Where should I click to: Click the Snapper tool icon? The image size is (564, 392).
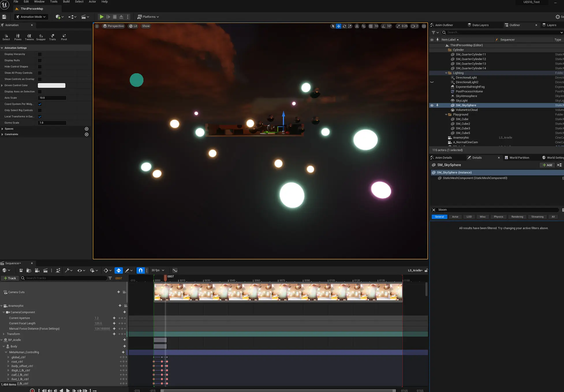[41, 37]
